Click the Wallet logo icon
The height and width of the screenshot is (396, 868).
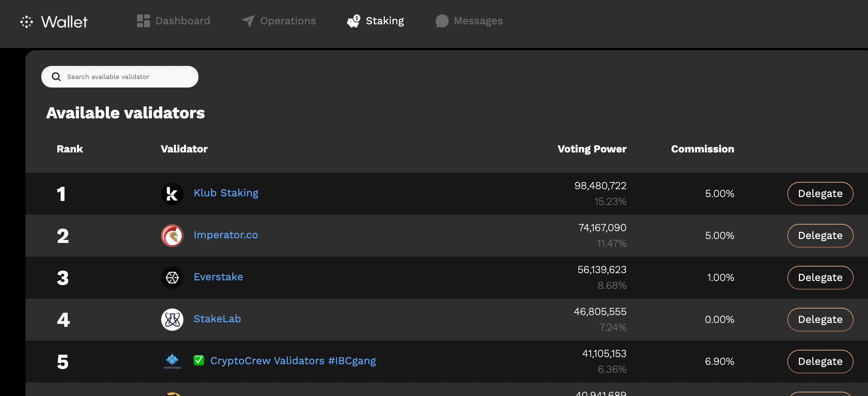pos(26,22)
